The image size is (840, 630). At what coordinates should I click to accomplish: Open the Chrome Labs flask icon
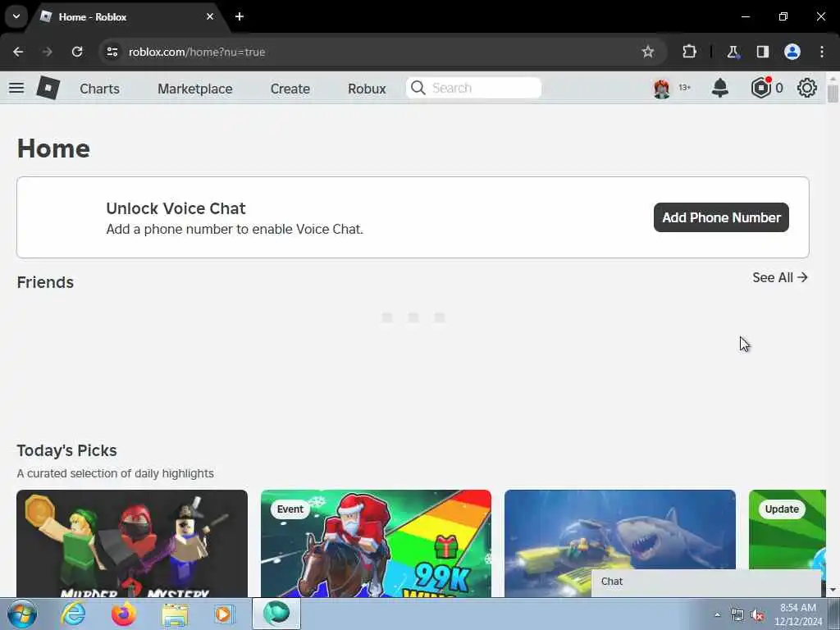point(733,52)
